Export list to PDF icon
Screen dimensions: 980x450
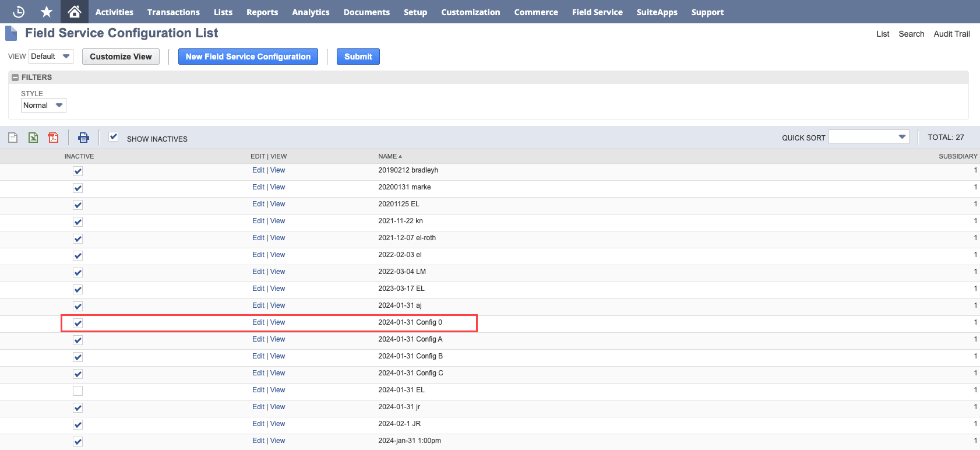pos(53,138)
